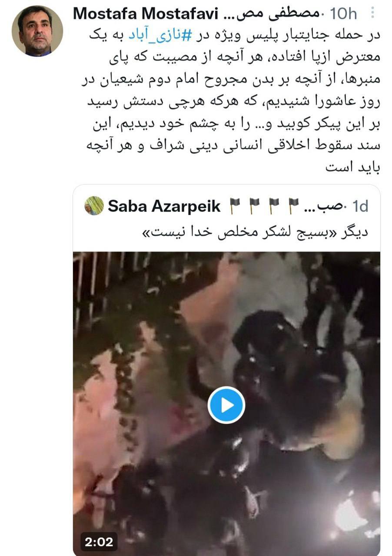This screenshot has height=556, width=392.
Task: Click the first black flag emoji
Action: (235, 205)
